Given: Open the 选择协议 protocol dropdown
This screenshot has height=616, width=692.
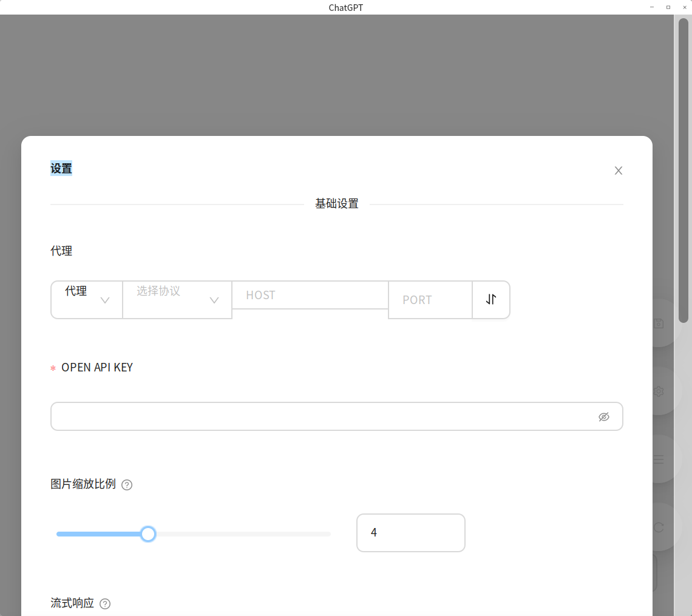Looking at the screenshot, I should [x=177, y=299].
